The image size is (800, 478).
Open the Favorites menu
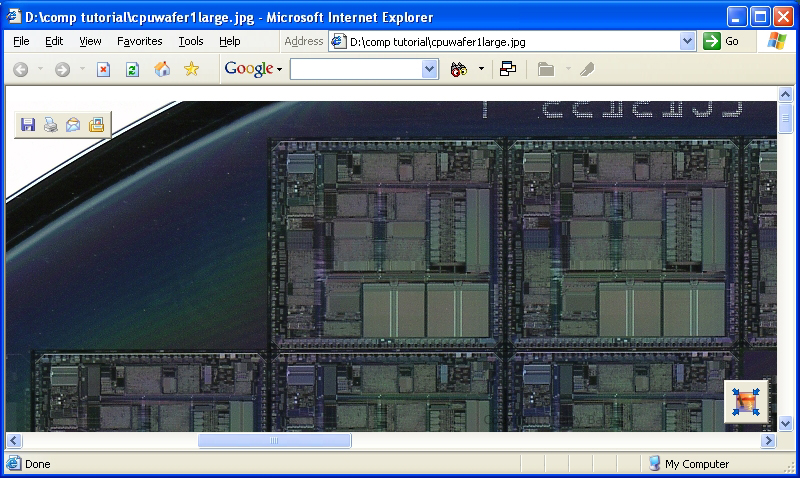[x=140, y=41]
